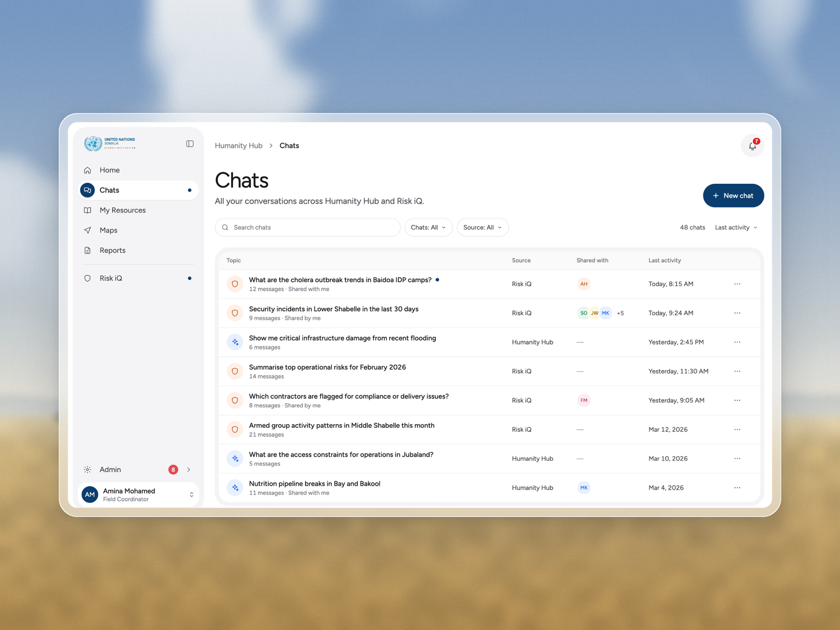
Task: Click FM avatar in contractors chat row
Action: coord(584,401)
